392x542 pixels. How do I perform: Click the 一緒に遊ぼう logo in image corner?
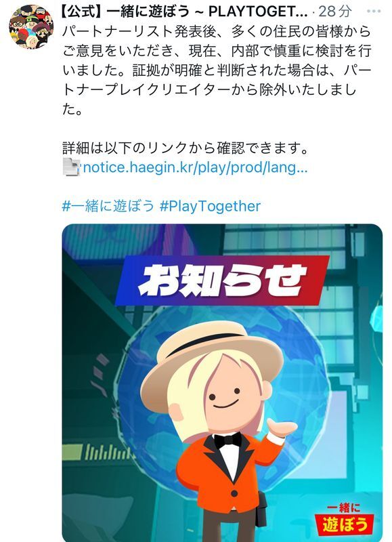pyautogui.click(x=344, y=518)
